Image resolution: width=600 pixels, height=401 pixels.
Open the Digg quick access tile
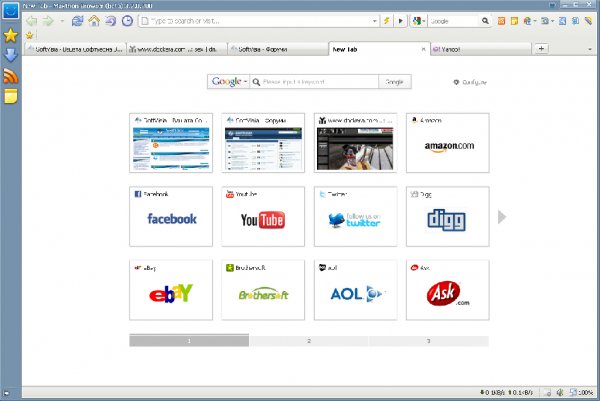(x=447, y=216)
